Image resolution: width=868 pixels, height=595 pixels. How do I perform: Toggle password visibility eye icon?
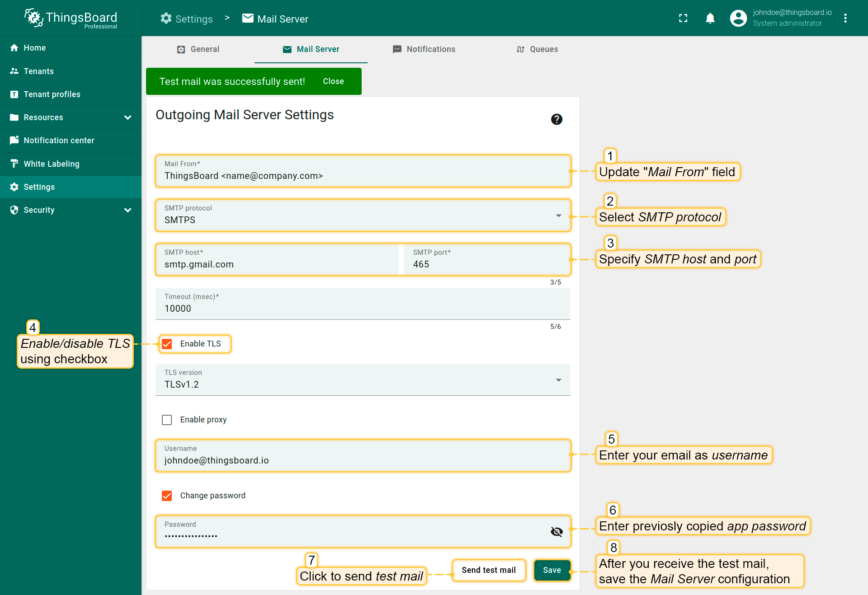[557, 532]
